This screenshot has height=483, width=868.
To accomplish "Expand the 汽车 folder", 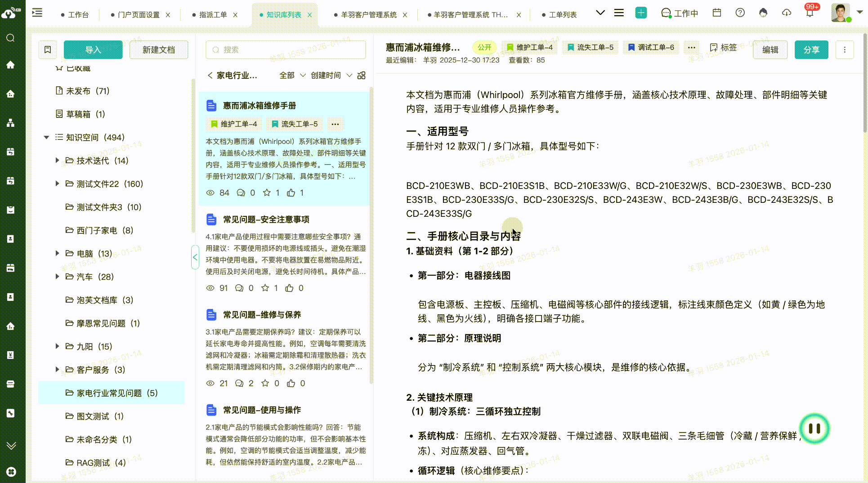I will click(57, 277).
